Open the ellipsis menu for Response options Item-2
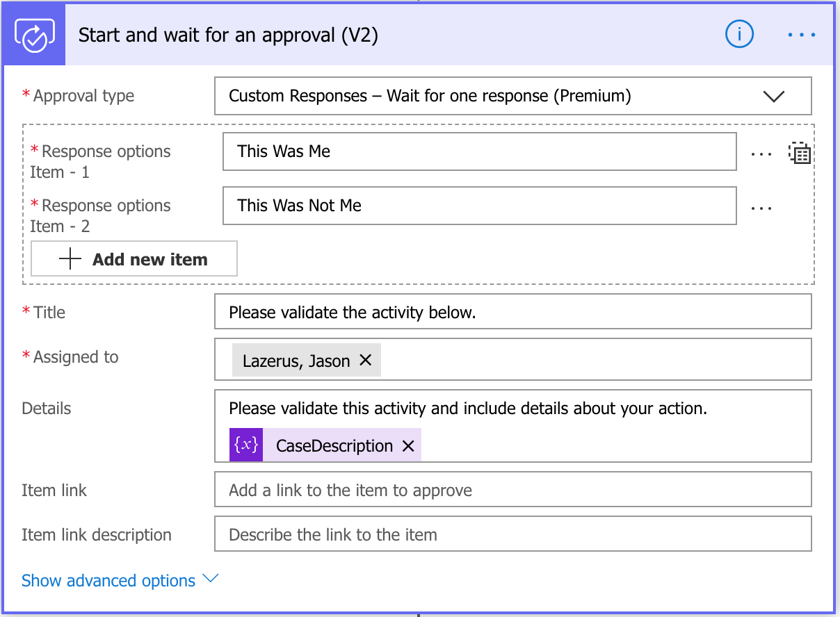Viewport: 840px width, 617px height. pyautogui.click(x=761, y=206)
